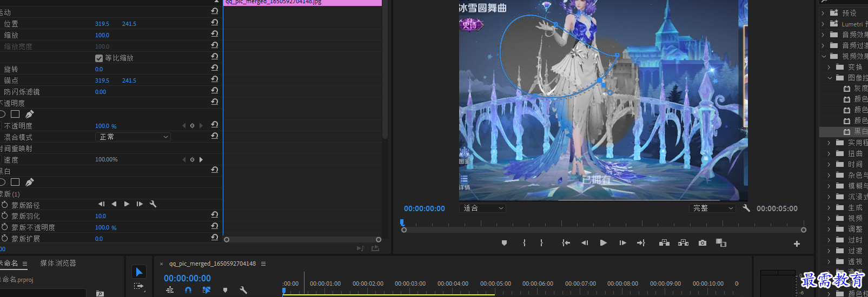Image resolution: width=868 pixels, height=297 pixels.
Task: Track the selected mask forward
Action: click(127, 204)
